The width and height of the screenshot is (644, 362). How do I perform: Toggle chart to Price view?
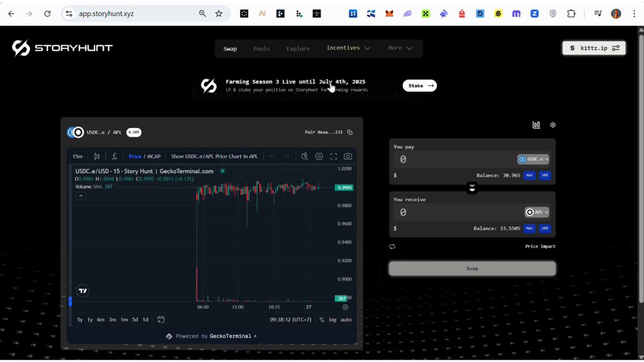[135, 157]
